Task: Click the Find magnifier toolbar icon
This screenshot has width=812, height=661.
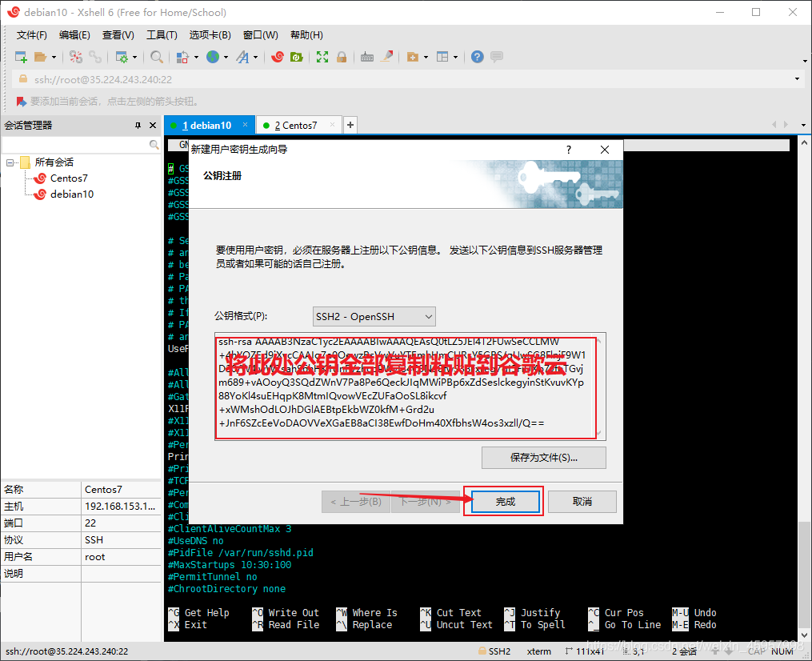Action: 156,57
